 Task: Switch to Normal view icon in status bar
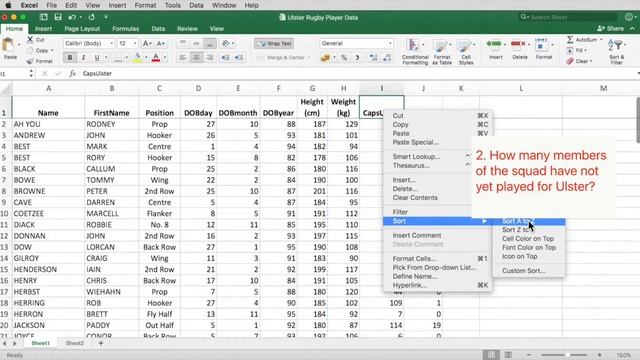click(x=491, y=355)
